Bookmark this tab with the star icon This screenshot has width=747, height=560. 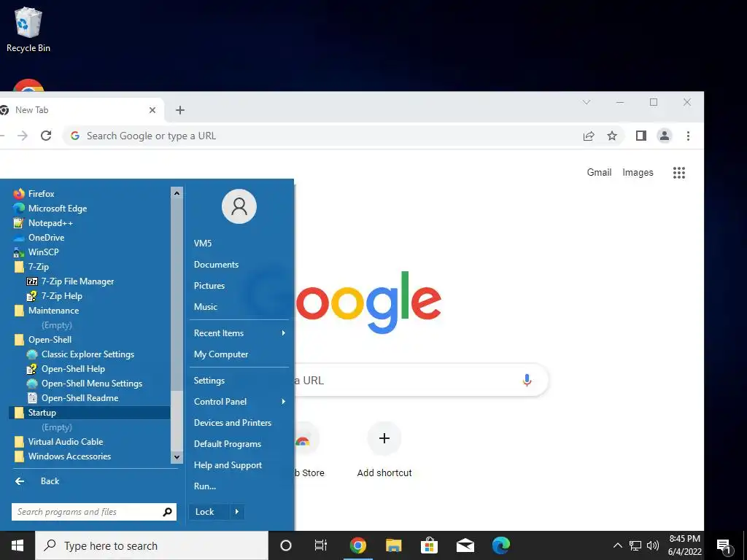click(612, 136)
